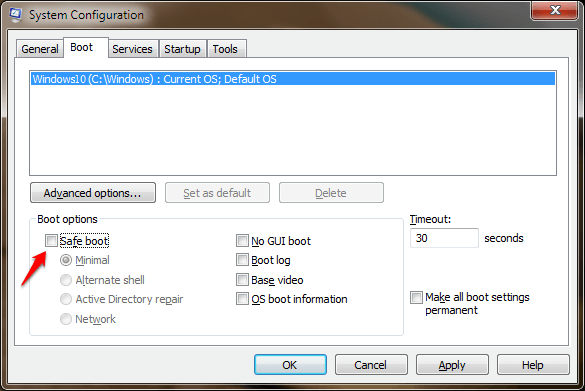Click the Set as default button

(217, 193)
